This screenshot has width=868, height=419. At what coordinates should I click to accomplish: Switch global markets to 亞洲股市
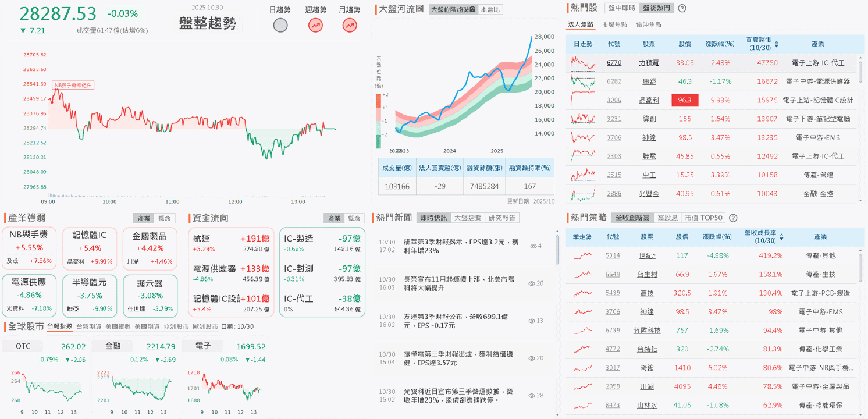click(176, 326)
